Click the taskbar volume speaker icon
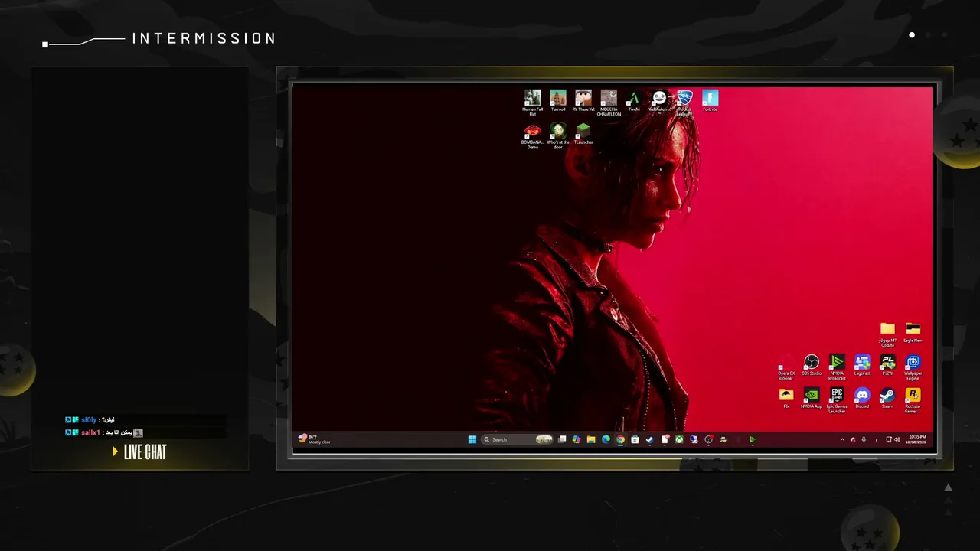This screenshot has height=551, width=980. (897, 439)
